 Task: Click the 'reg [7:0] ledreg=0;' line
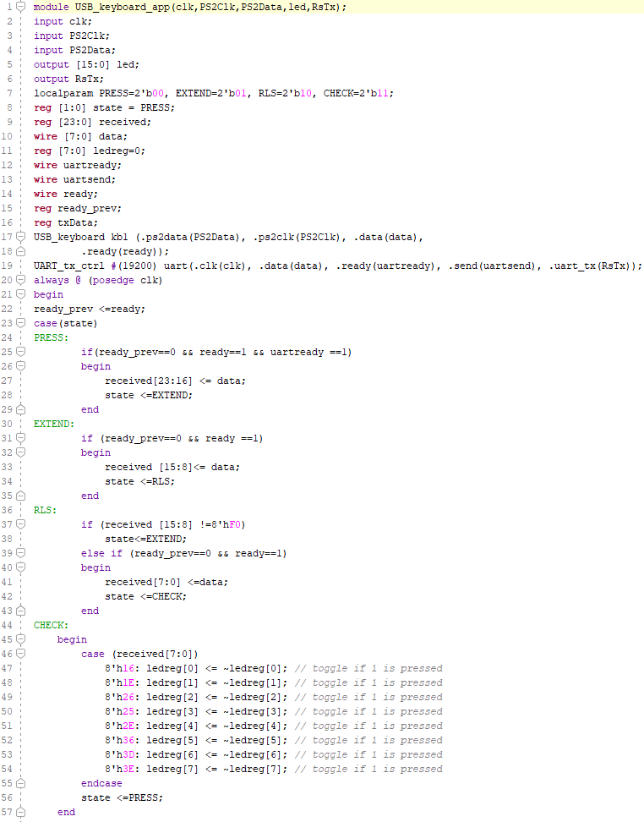[x=90, y=151]
